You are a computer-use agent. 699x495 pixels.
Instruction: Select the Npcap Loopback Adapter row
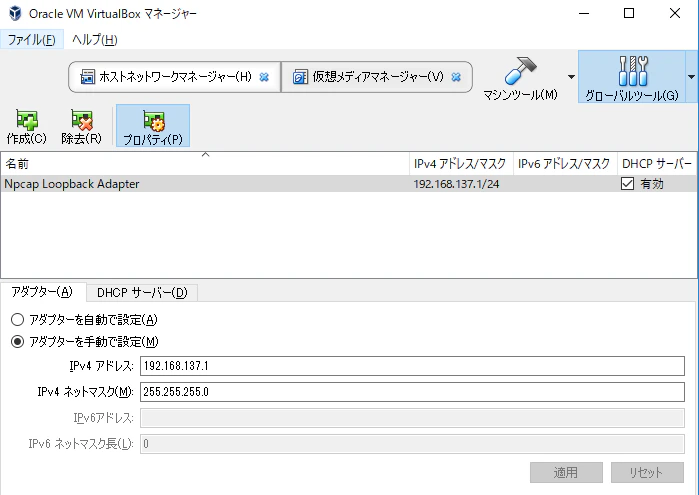pyautogui.click(x=349, y=184)
